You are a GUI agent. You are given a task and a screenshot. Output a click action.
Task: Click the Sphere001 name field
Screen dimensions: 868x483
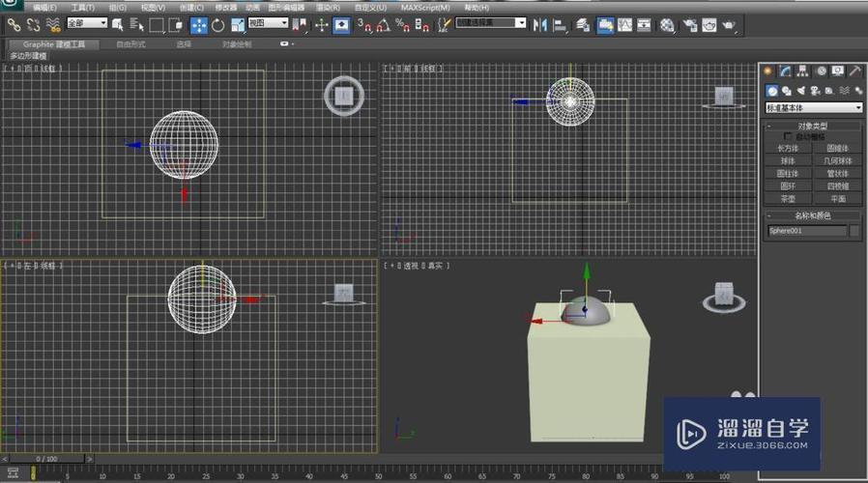tap(806, 231)
